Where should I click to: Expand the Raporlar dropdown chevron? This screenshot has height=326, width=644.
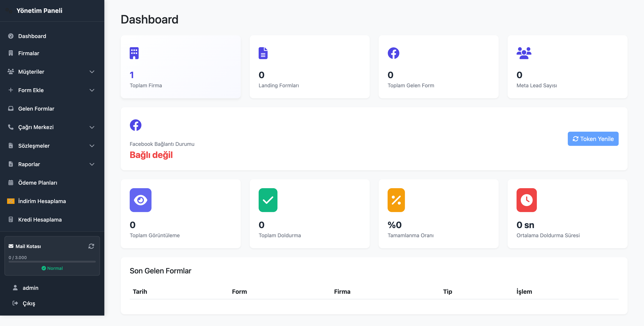tap(92, 164)
